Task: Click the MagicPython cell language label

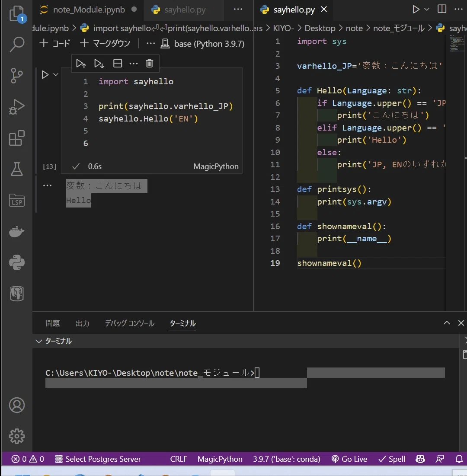Action: click(216, 166)
